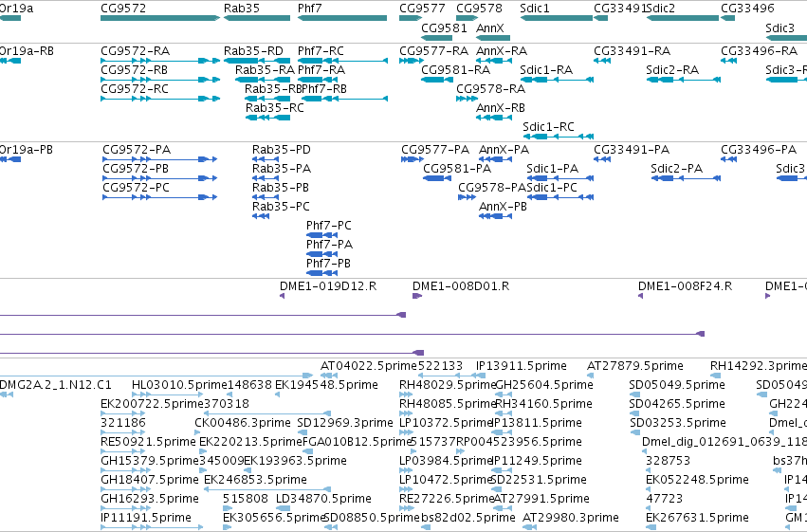This screenshot has height=532, width=807.
Task: Click EST AT27879.5prime
Action: [x=635, y=366]
